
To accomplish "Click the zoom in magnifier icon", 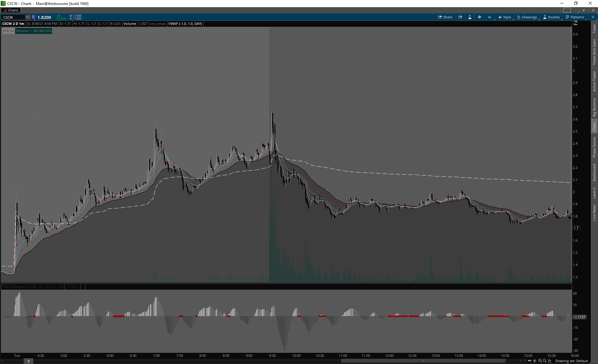I will tap(540, 361).
